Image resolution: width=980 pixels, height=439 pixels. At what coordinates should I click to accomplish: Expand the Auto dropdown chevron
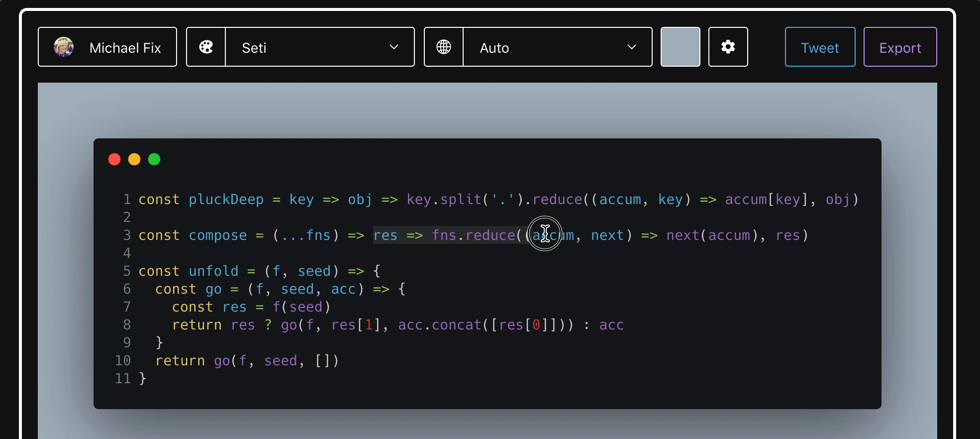(632, 47)
